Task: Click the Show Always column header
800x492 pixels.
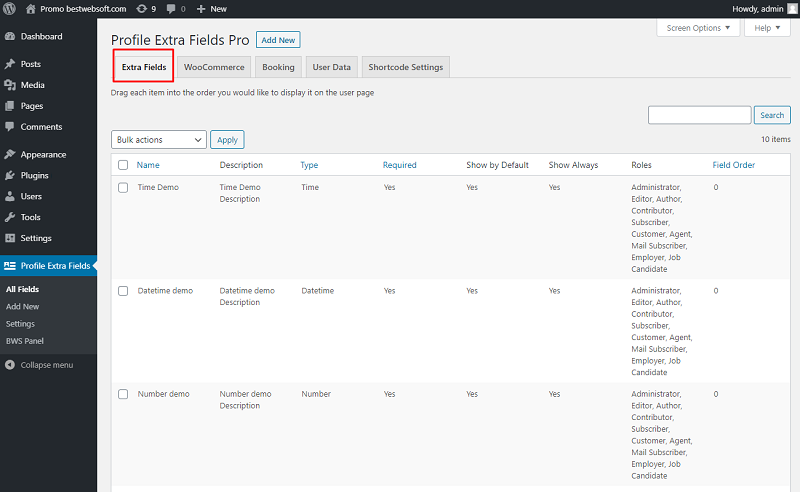Action: tap(573, 165)
